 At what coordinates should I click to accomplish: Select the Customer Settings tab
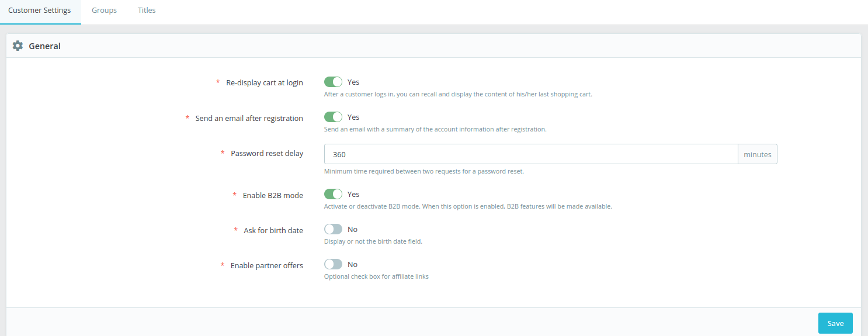click(x=40, y=11)
